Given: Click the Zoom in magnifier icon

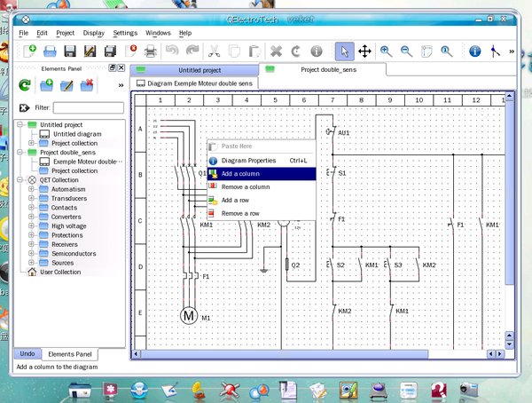Looking at the screenshot, I should [x=387, y=51].
